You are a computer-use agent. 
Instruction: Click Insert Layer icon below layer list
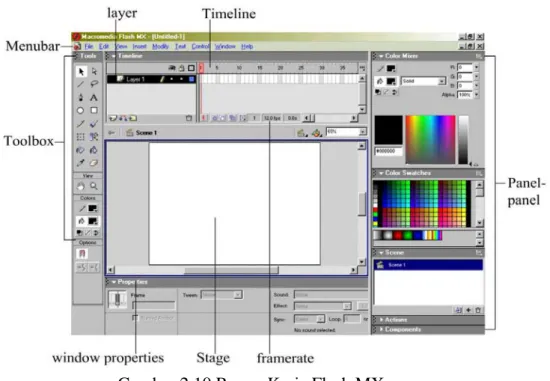(x=113, y=118)
